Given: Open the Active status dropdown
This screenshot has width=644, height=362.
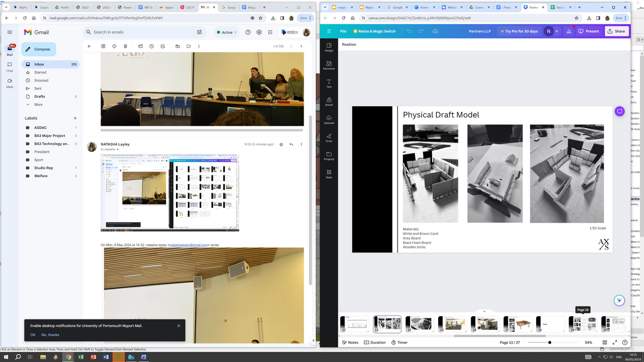Looking at the screenshot, I should pos(226,32).
